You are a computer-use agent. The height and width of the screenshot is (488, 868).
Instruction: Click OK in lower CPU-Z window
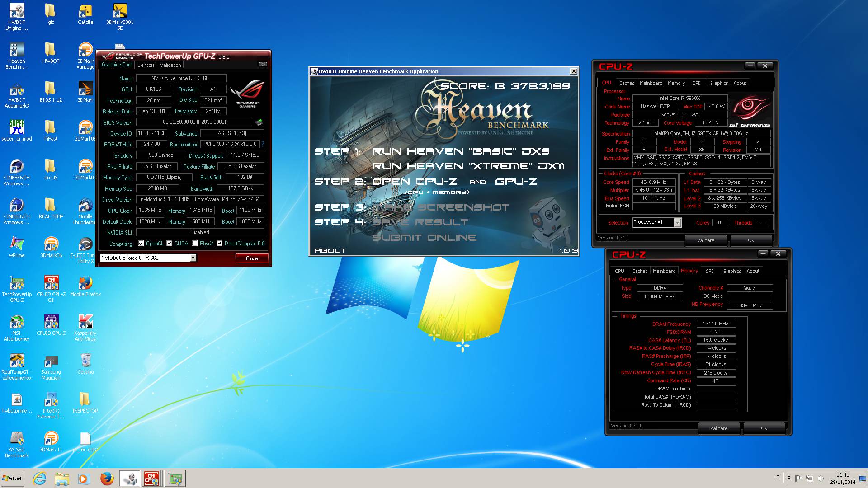764,428
